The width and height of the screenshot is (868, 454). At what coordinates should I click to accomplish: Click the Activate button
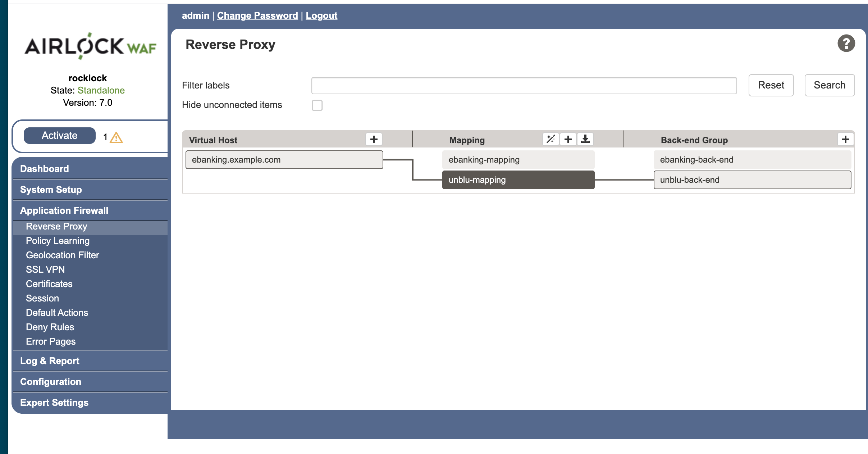click(x=59, y=136)
